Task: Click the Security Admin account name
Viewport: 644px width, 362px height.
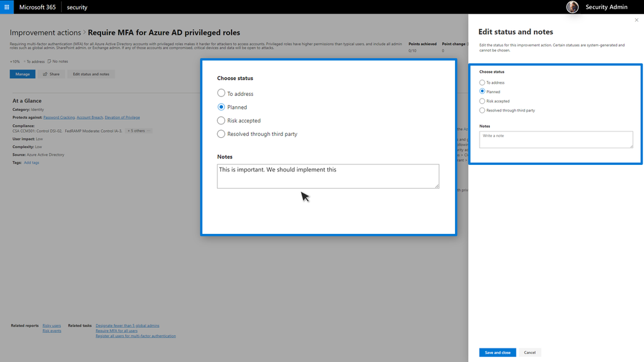Action: click(x=606, y=7)
